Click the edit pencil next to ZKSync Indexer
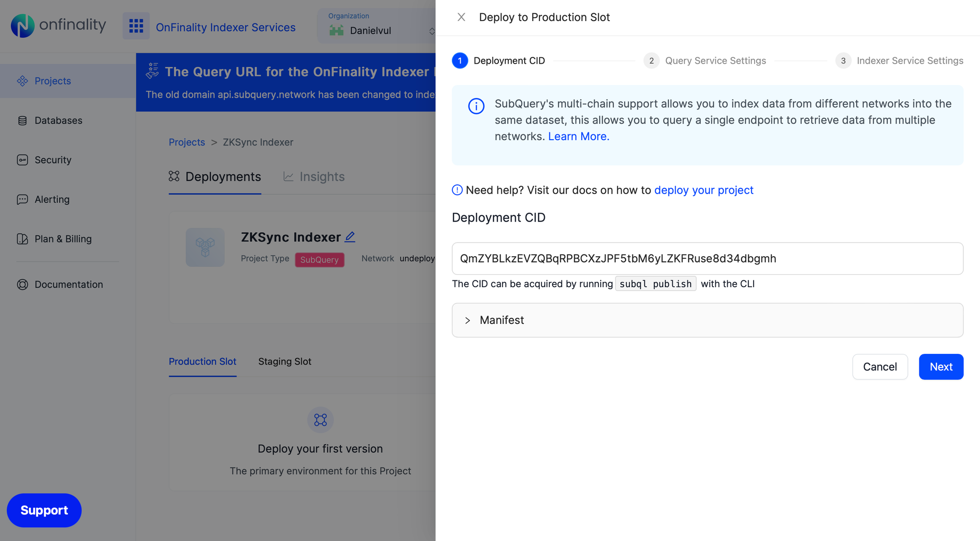 (x=350, y=237)
